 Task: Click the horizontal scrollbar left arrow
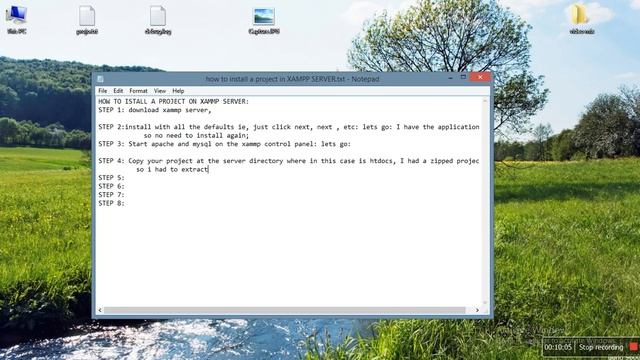100,310
